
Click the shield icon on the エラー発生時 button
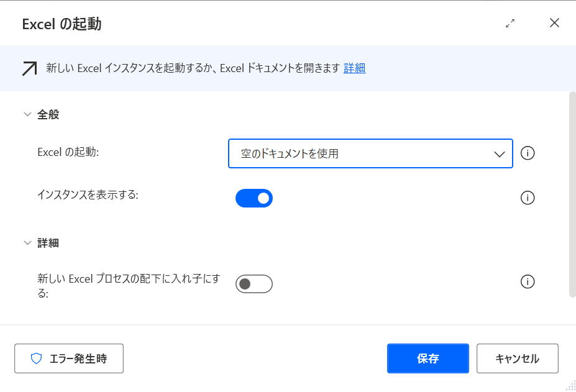coord(36,358)
